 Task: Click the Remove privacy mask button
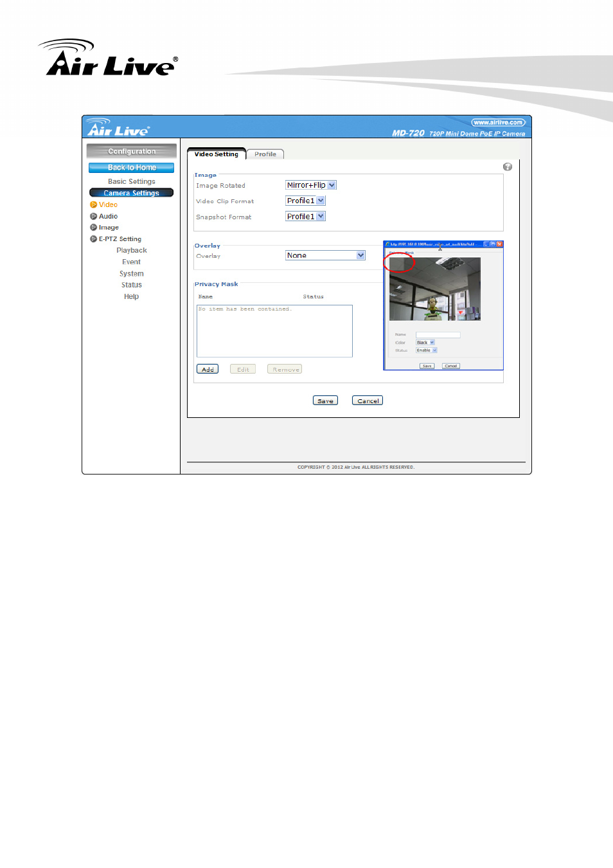click(285, 369)
